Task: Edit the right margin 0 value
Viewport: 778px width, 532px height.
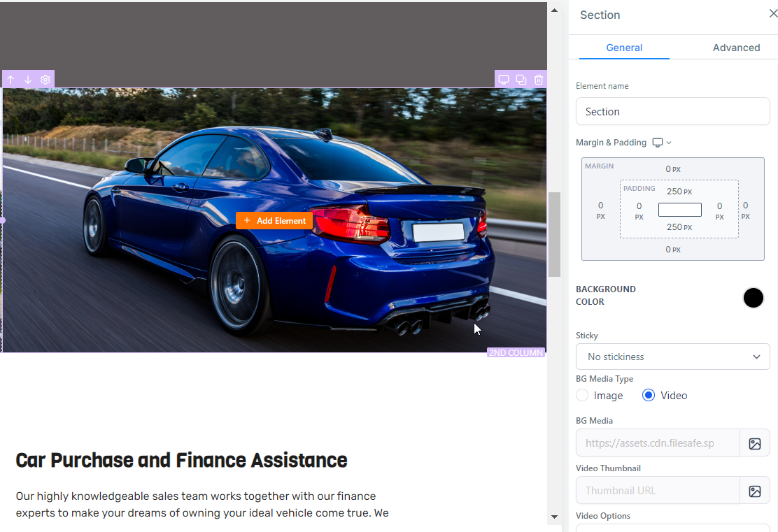Action: coord(745,210)
